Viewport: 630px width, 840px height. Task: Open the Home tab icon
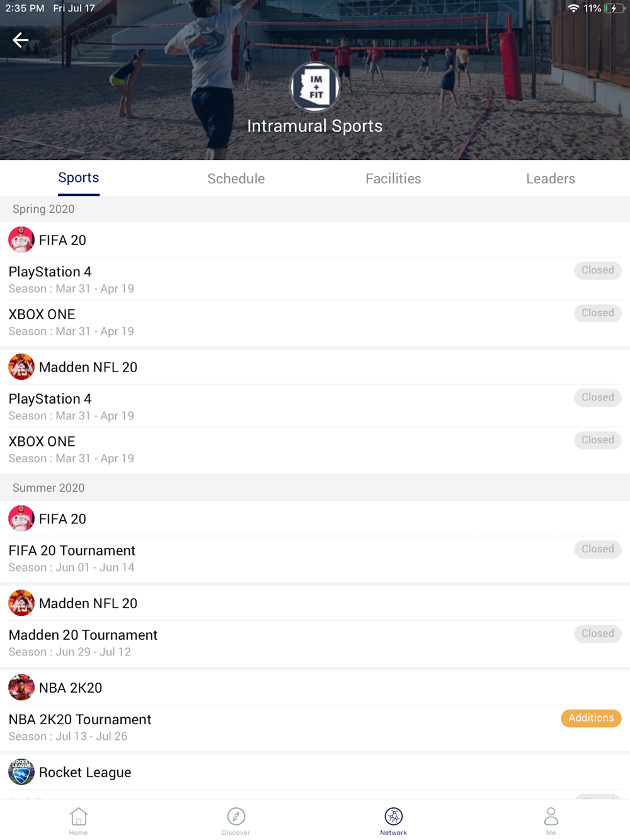[x=78, y=816]
